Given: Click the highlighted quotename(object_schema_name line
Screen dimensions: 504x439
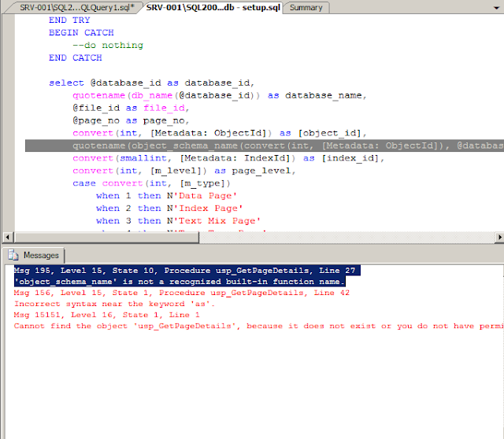Looking at the screenshot, I should tap(265, 146).
